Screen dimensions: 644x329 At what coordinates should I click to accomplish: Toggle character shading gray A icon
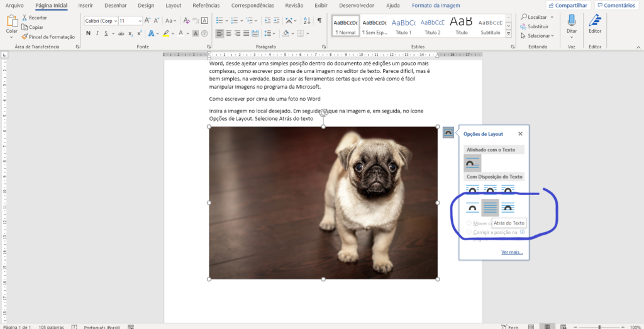click(196, 33)
